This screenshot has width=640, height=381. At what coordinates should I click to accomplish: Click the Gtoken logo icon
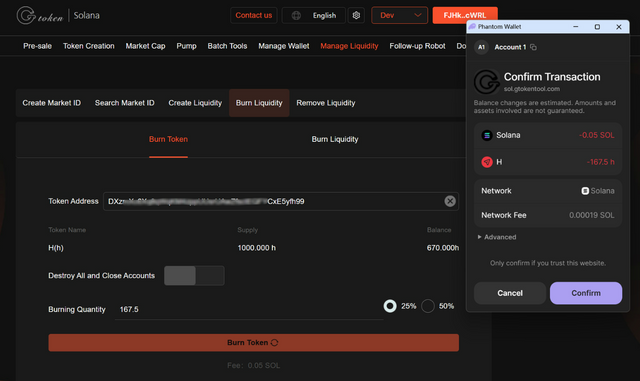click(x=27, y=15)
